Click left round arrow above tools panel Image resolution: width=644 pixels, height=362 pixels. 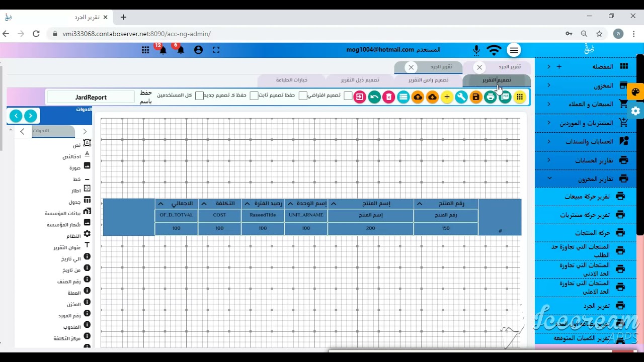pos(16,116)
